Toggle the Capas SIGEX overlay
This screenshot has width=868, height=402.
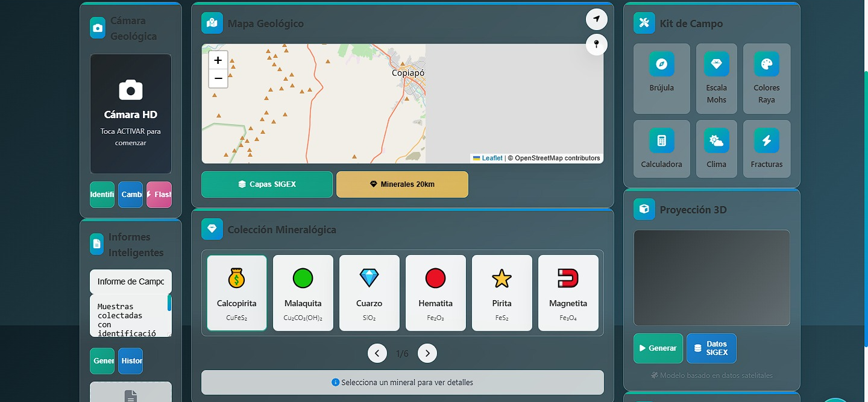266,184
